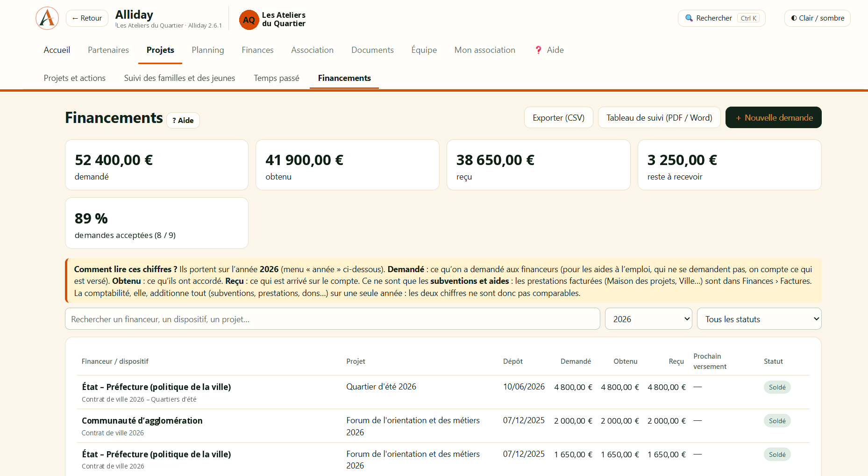
Task: Open the AQ association avatar
Action: (x=249, y=20)
